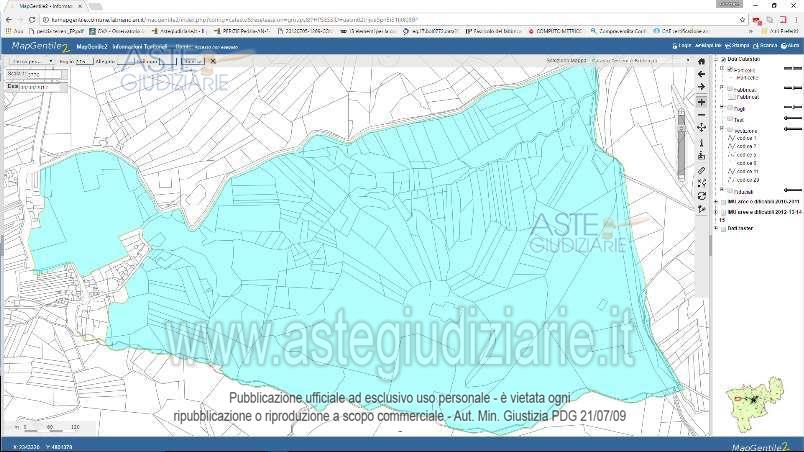Expand the Dati raster tree group
This screenshot has height=452, width=804.
coord(717,228)
